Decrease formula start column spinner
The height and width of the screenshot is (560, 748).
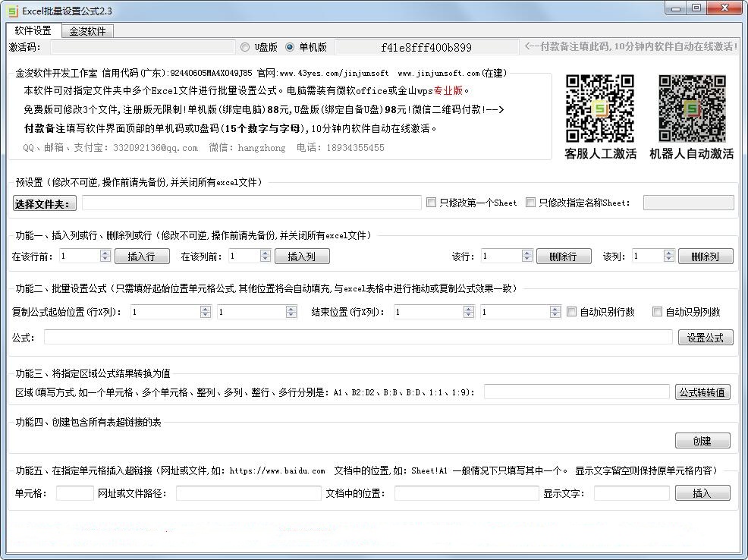pos(291,315)
